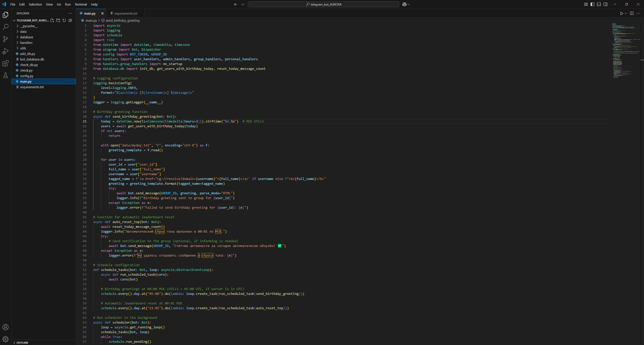Open the Manage gear menu
The image size is (644, 345).
click(6, 339)
